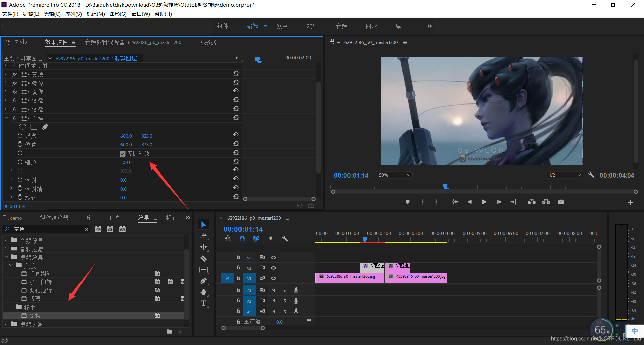Viewport: 644px width, 345px height.
Task: Switch to the 元数据 tab
Action: pos(208,42)
